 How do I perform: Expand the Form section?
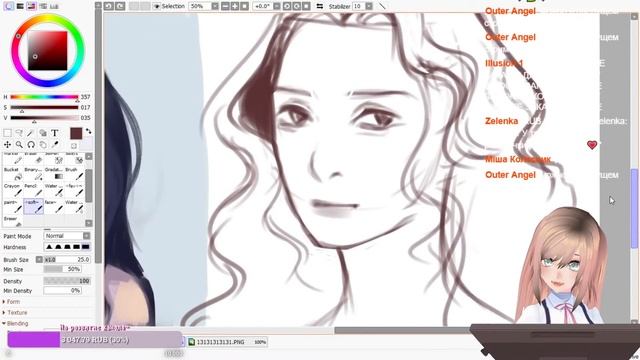(x=11, y=302)
